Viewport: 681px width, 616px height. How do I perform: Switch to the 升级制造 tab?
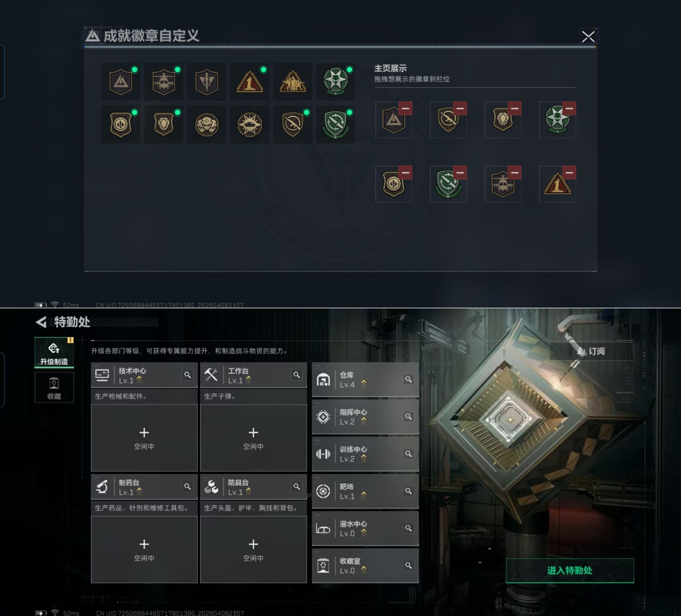pyautogui.click(x=54, y=353)
